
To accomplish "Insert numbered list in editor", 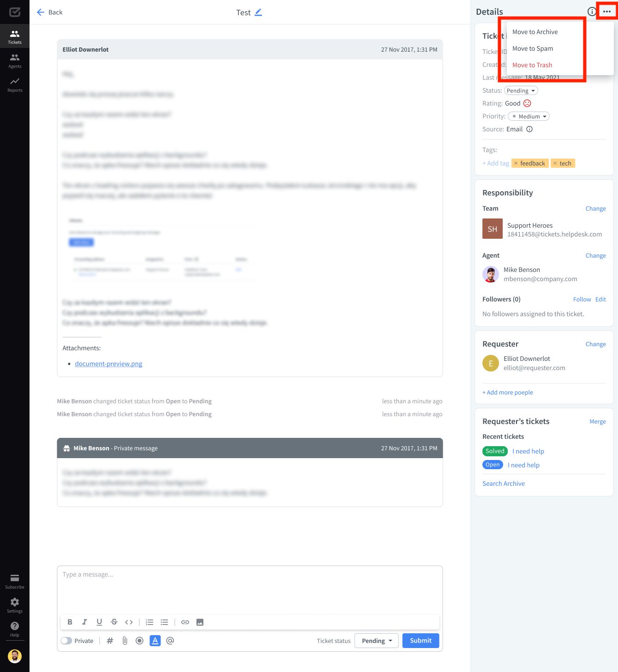I will [149, 622].
